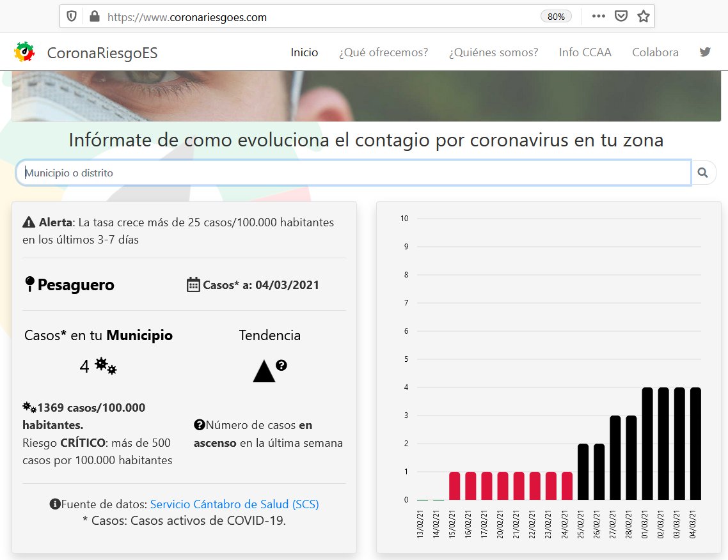Click the search magnifying glass button

coord(703,173)
